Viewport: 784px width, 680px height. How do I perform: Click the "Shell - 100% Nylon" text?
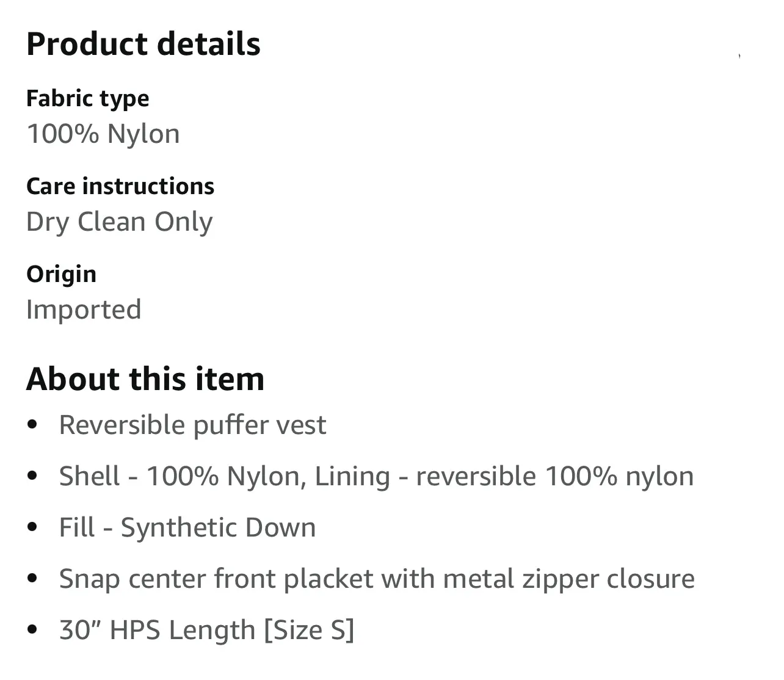pyautogui.click(x=183, y=477)
